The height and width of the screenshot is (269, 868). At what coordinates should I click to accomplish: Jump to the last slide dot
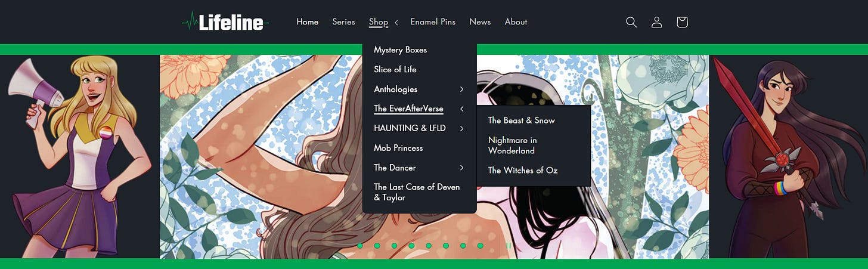click(x=480, y=245)
